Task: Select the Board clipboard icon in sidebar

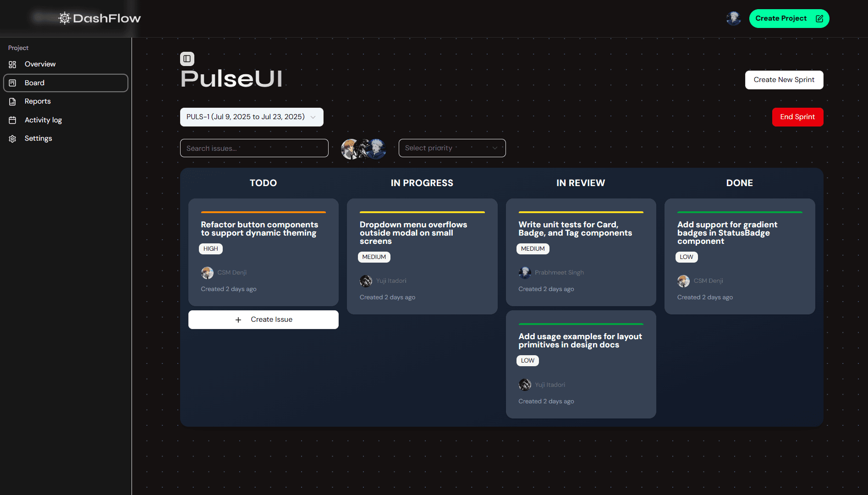Action: click(x=12, y=83)
